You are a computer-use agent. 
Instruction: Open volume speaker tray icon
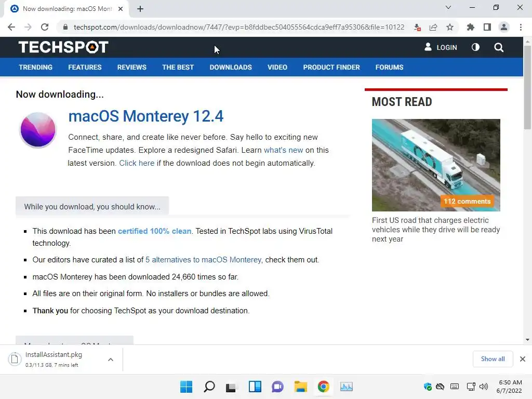(484, 387)
